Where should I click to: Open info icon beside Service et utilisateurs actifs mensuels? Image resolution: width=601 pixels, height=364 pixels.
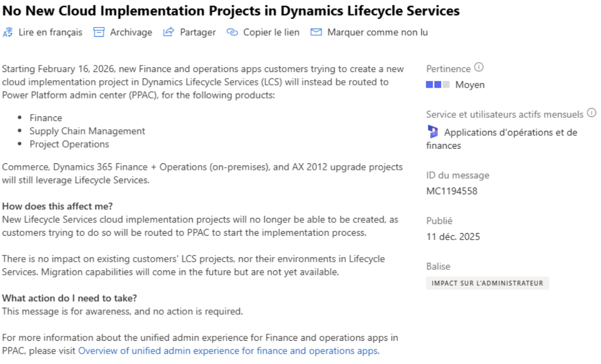[x=591, y=114]
